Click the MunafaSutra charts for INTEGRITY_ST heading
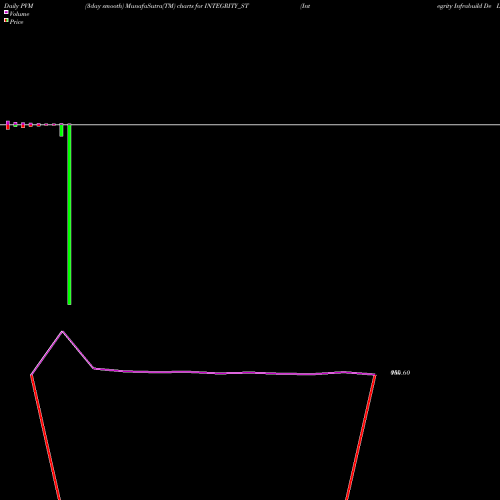The image size is (500, 500). (x=167, y=6)
